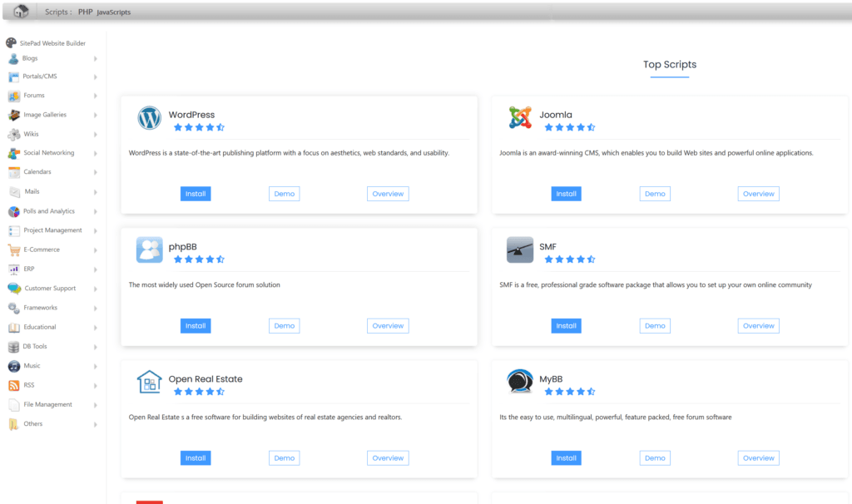
Task: Click the Polls and Analytics pie icon
Action: click(14, 211)
